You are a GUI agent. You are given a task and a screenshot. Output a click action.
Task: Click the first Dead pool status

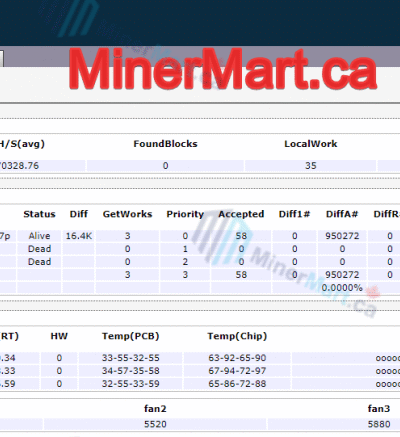click(39, 249)
